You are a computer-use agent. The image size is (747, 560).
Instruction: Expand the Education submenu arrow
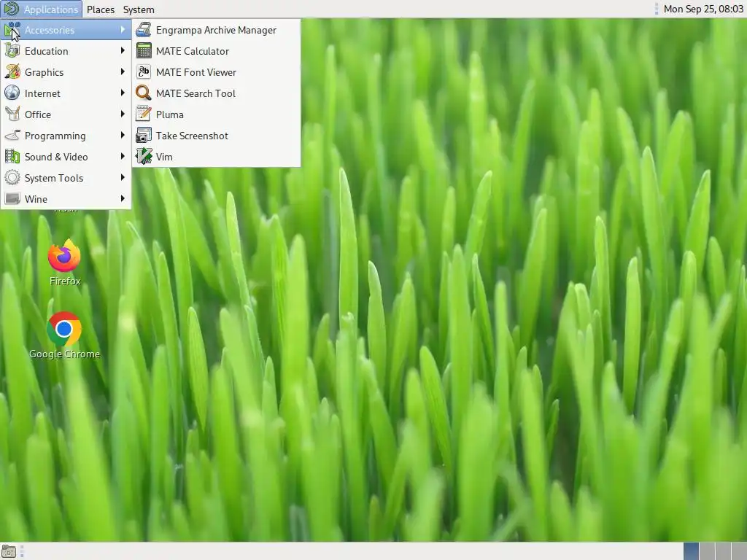123,50
